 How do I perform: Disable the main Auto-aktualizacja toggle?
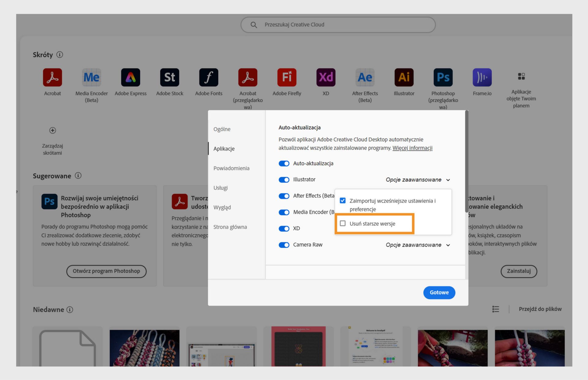pyautogui.click(x=284, y=164)
